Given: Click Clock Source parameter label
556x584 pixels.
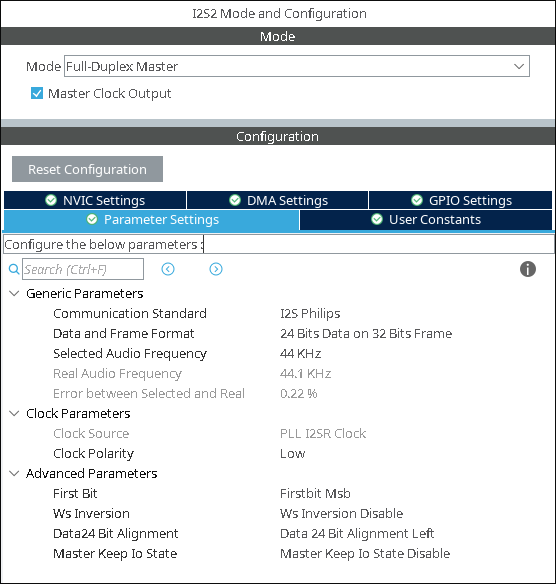Looking at the screenshot, I should tap(91, 434).
